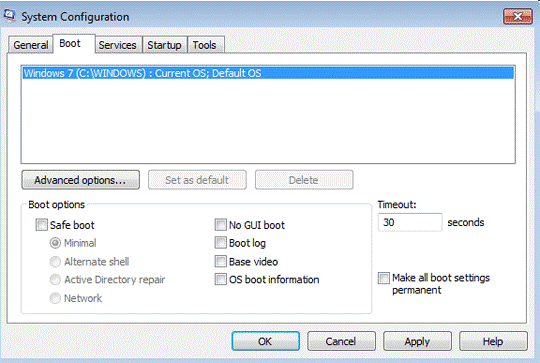Check Make all boot settings permanent
This screenshot has height=363, width=540.
[x=384, y=278]
